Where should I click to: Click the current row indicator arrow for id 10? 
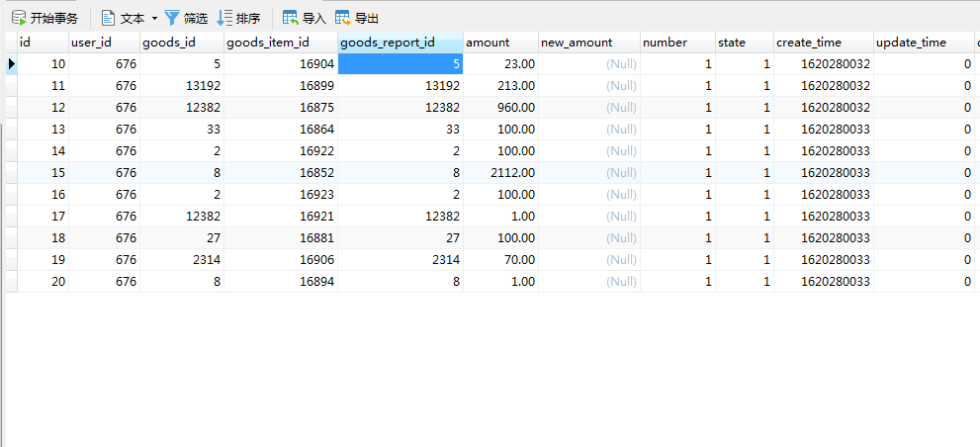pyautogui.click(x=11, y=63)
